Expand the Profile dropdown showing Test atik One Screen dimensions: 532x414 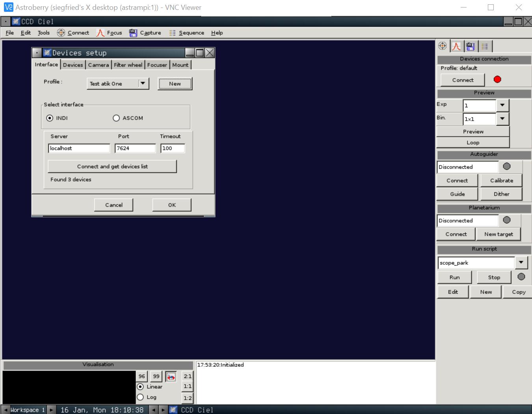pyautogui.click(x=143, y=83)
